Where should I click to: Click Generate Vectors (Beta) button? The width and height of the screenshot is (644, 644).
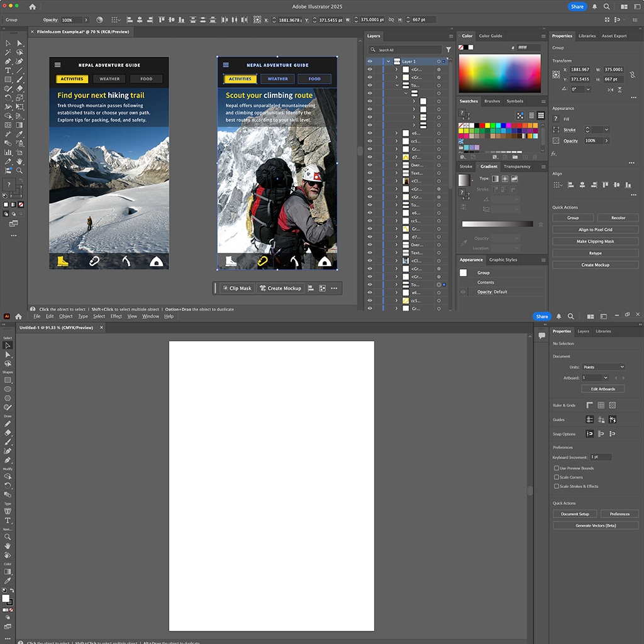[x=596, y=525]
